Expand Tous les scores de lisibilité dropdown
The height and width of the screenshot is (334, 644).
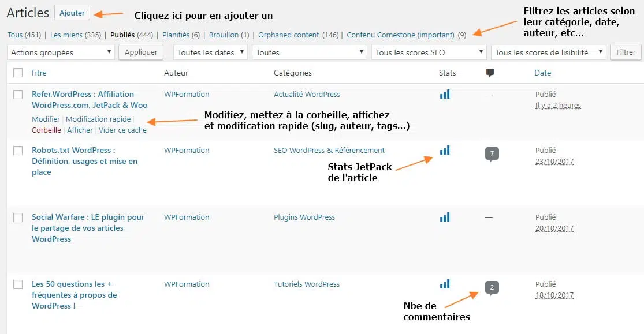(548, 52)
